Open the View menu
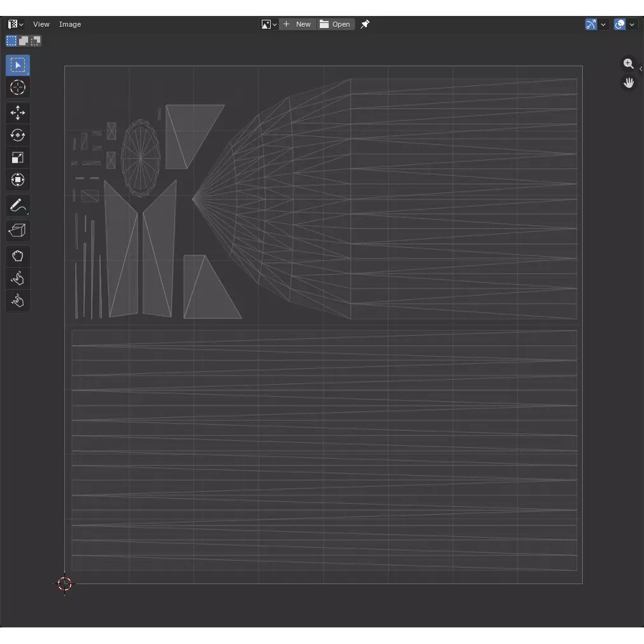 click(41, 24)
